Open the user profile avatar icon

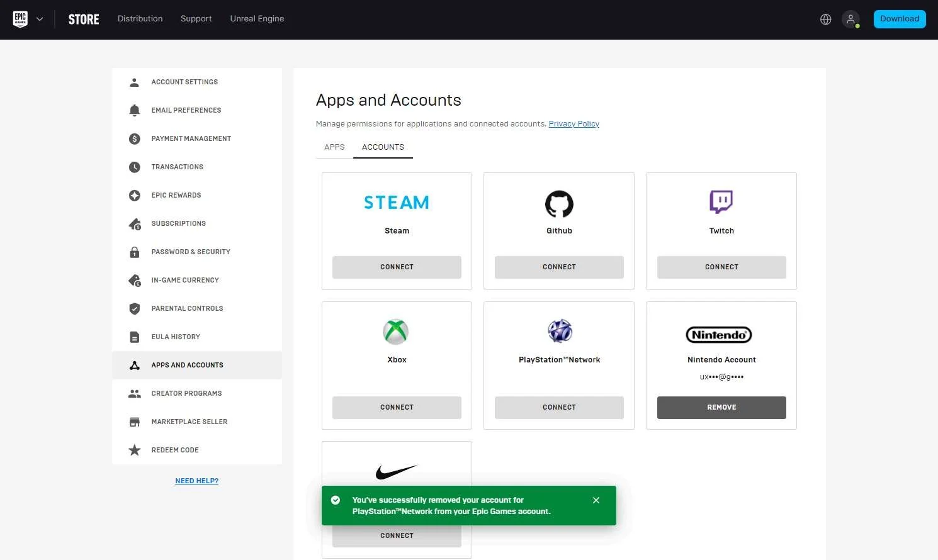pyautogui.click(x=850, y=20)
